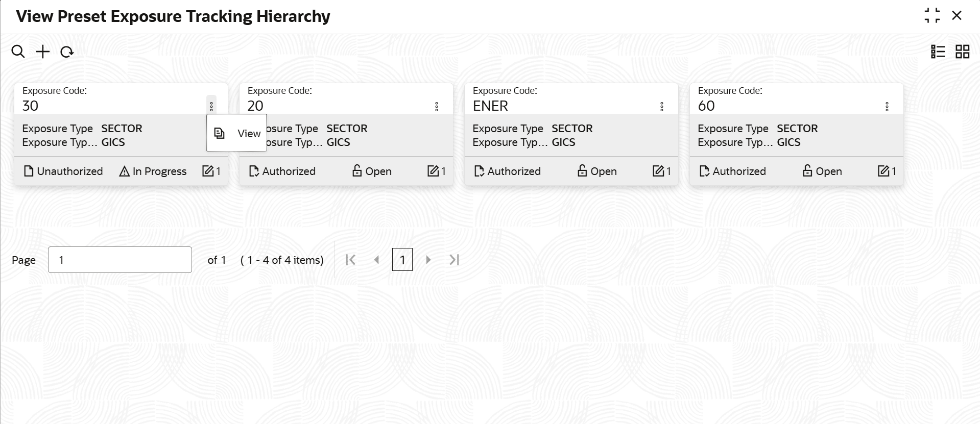
Task: Click the Page number input field
Action: (x=120, y=260)
